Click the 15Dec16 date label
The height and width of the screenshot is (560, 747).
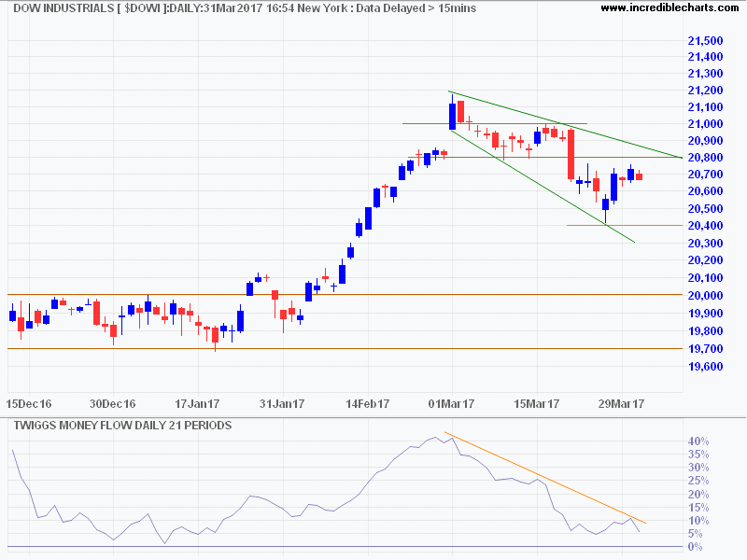[29, 404]
